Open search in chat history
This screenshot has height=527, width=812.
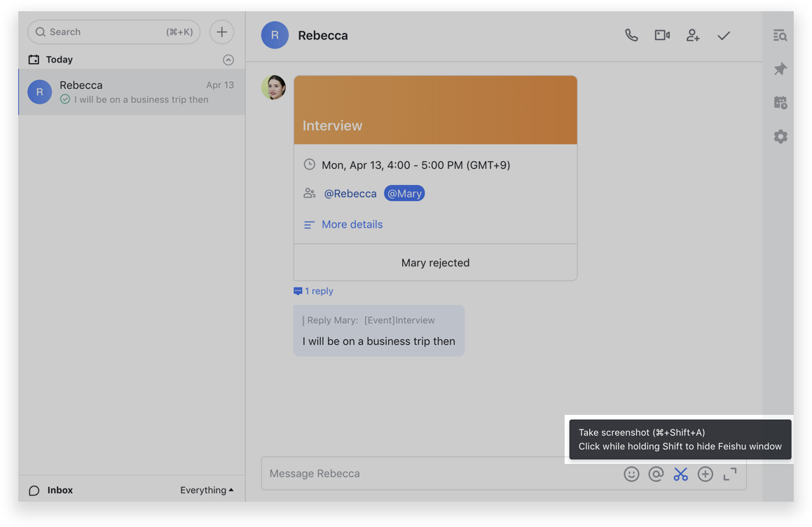point(780,35)
